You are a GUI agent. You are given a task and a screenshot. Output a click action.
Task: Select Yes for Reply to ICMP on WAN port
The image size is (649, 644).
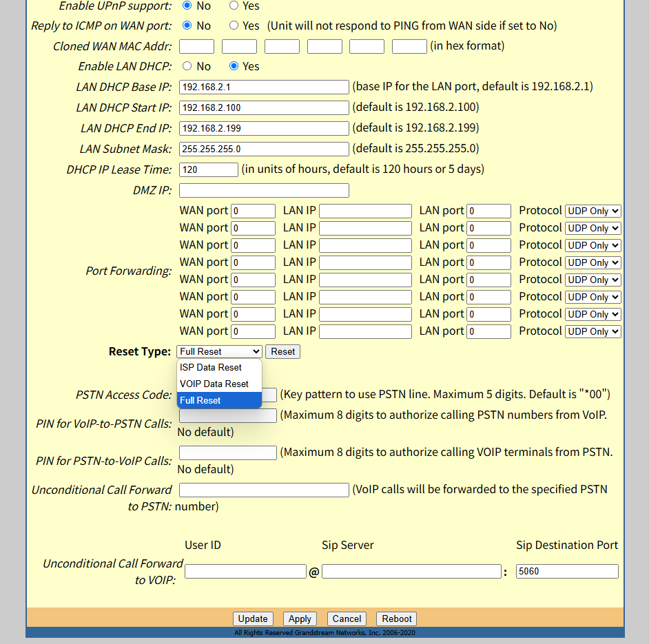[x=234, y=25]
